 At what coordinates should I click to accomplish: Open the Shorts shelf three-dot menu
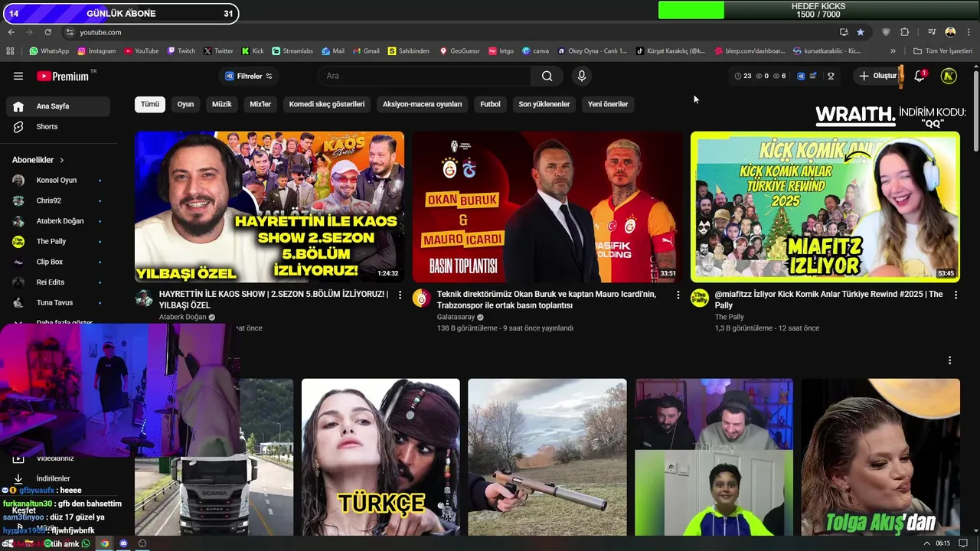(949, 360)
